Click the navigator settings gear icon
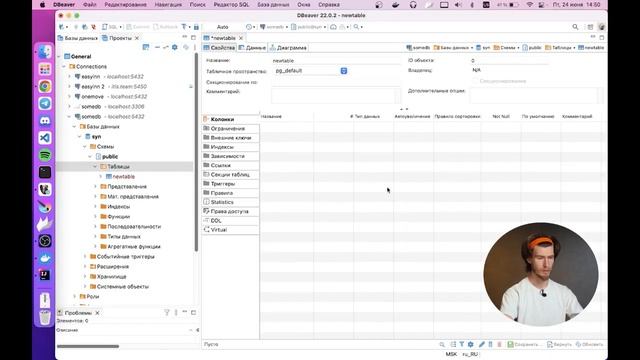This screenshot has width=640, height=360. click(x=175, y=47)
